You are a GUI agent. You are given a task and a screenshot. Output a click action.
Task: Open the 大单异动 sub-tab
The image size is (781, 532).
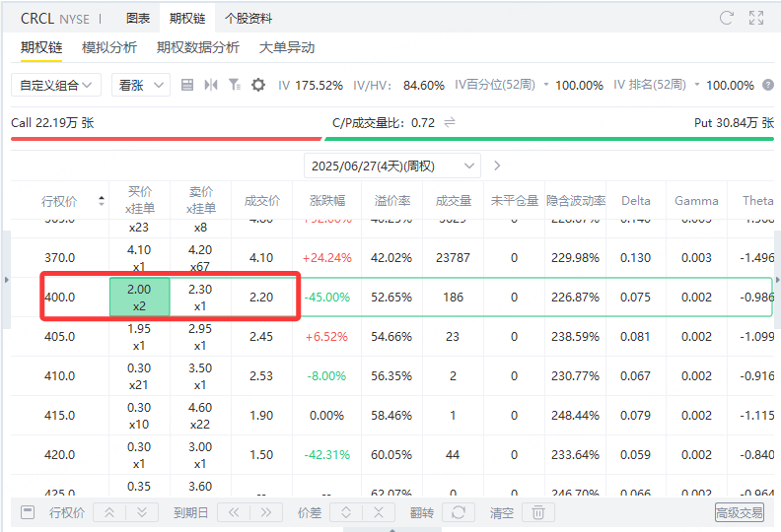click(287, 47)
